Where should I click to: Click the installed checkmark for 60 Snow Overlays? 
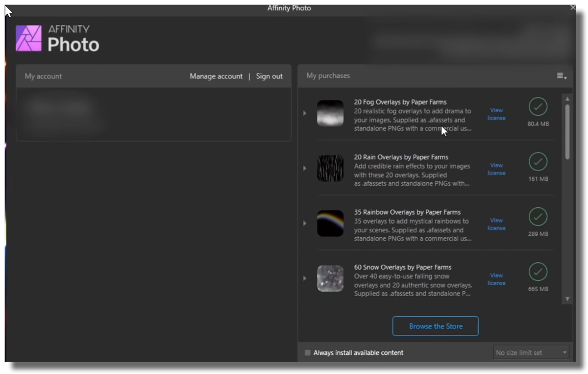[x=538, y=272]
